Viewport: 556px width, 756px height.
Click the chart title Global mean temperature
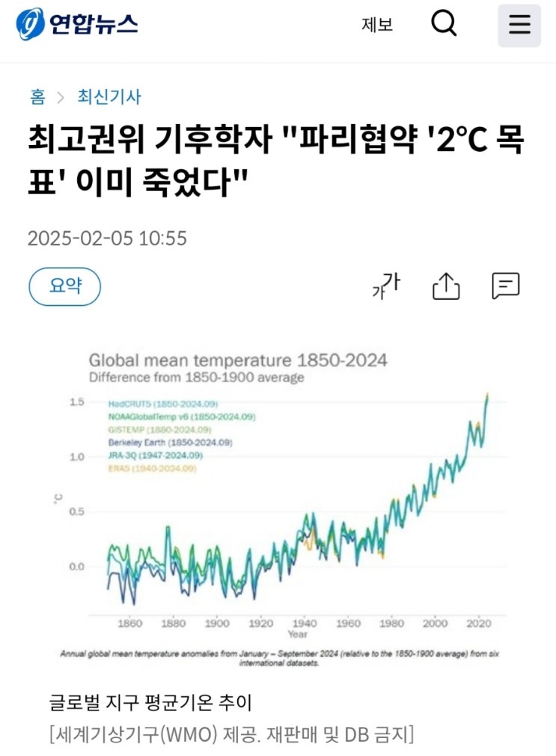pyautogui.click(x=238, y=360)
